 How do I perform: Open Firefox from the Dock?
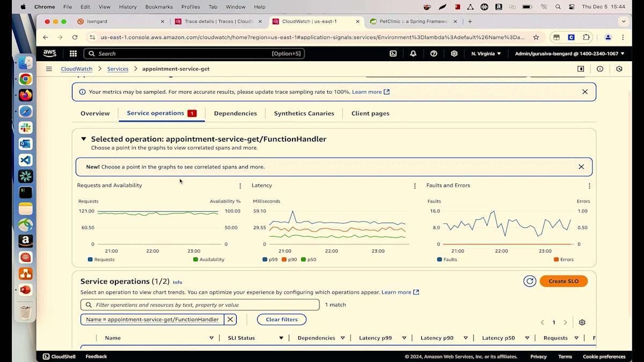point(25,95)
